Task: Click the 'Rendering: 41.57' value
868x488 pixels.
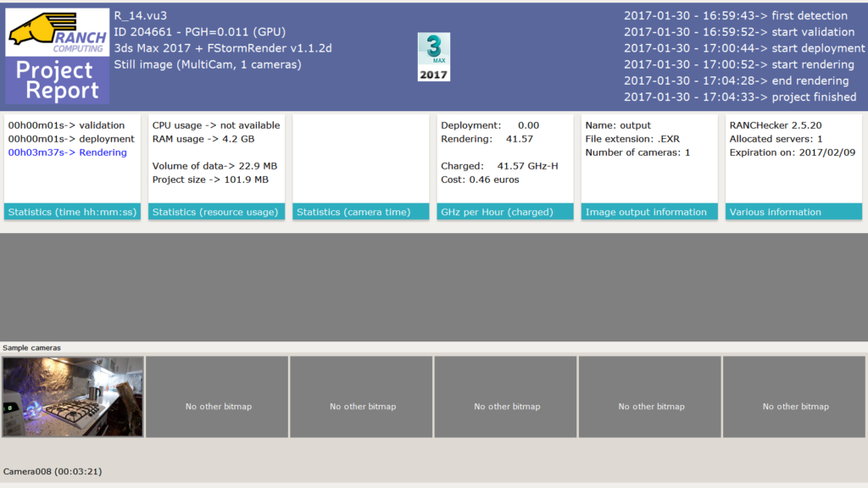Action: 487,139
